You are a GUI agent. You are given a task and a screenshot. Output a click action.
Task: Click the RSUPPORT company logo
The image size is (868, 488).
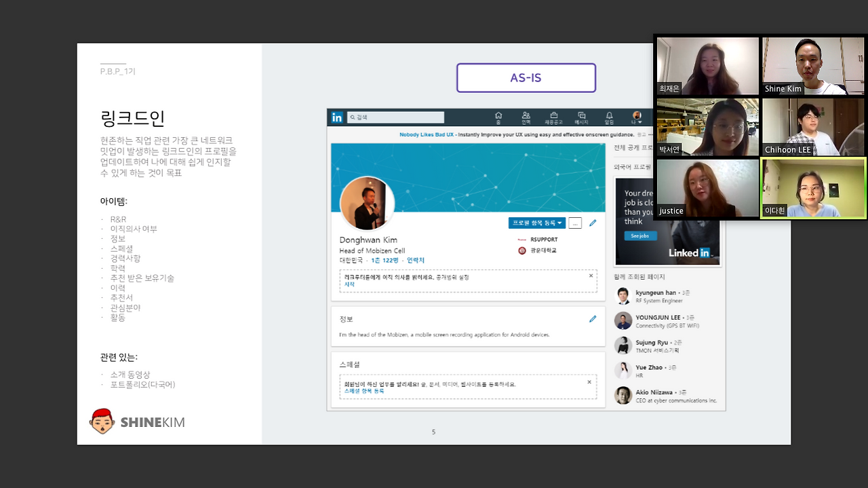pyautogui.click(x=522, y=240)
